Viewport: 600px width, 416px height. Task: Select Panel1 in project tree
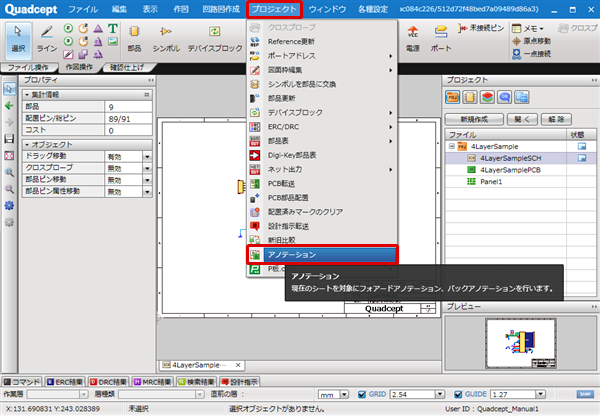pyautogui.click(x=491, y=182)
